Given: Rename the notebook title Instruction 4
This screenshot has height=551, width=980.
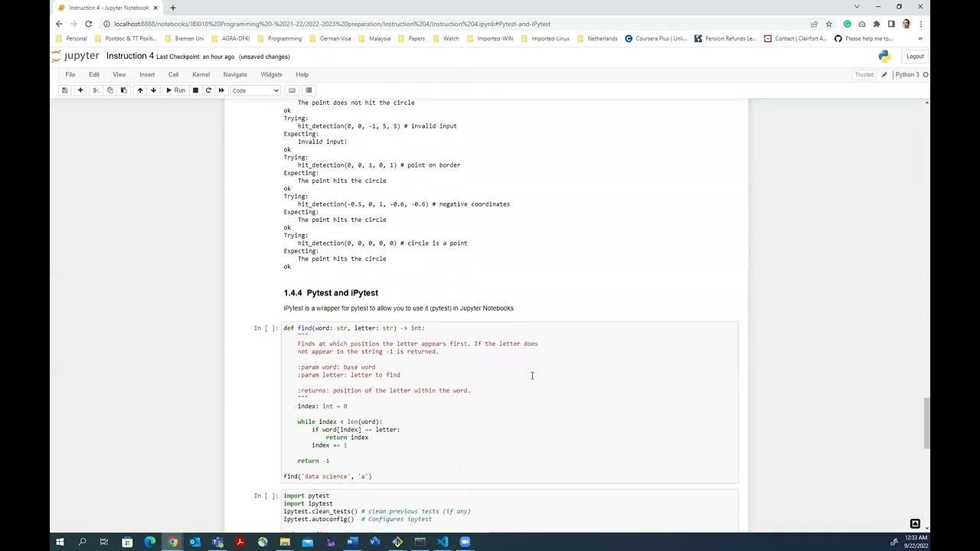Looking at the screenshot, I should 130,57.
